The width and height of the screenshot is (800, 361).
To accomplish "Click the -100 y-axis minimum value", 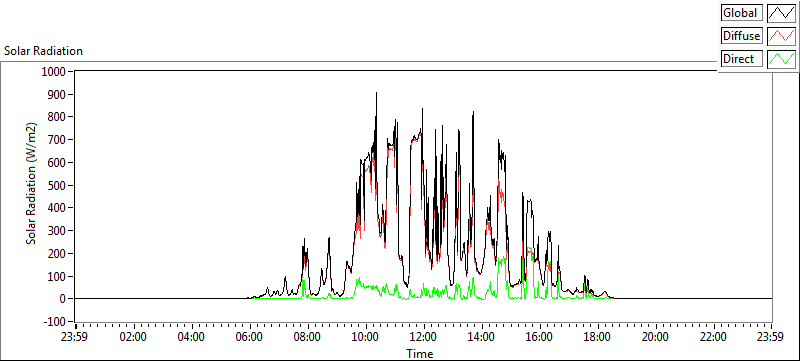I will [56, 322].
